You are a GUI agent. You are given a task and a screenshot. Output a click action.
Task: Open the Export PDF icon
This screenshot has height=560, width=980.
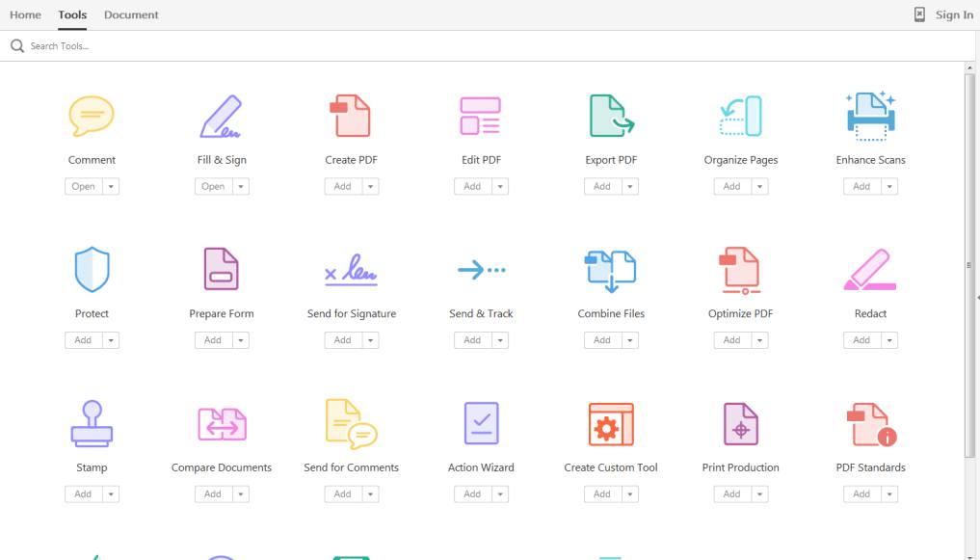[611, 116]
